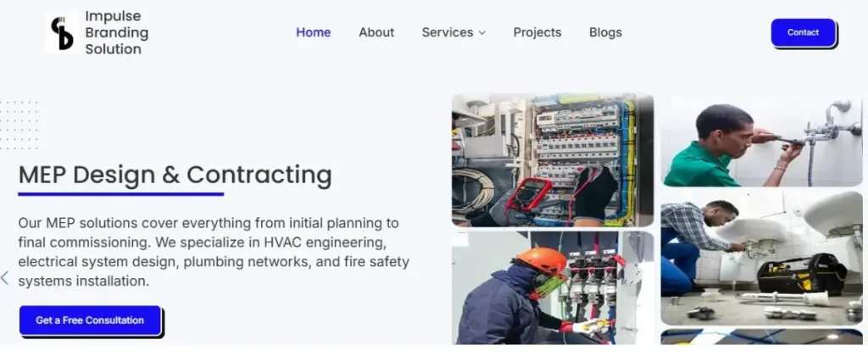The image size is (868, 362).
Task: Click the blue underline beneath the heading
Action: click(121, 194)
